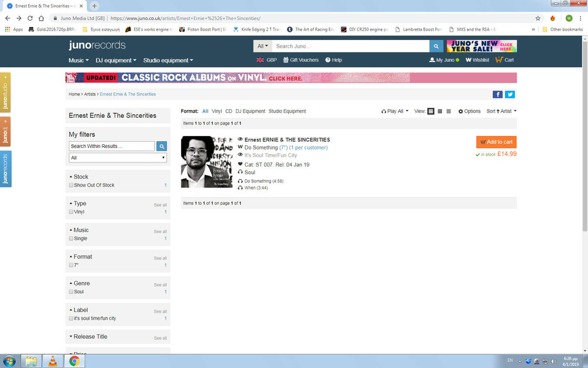Viewport: 588px width, 368px height.
Task: Switch to compact list view icon
Action: pyautogui.click(x=440, y=111)
